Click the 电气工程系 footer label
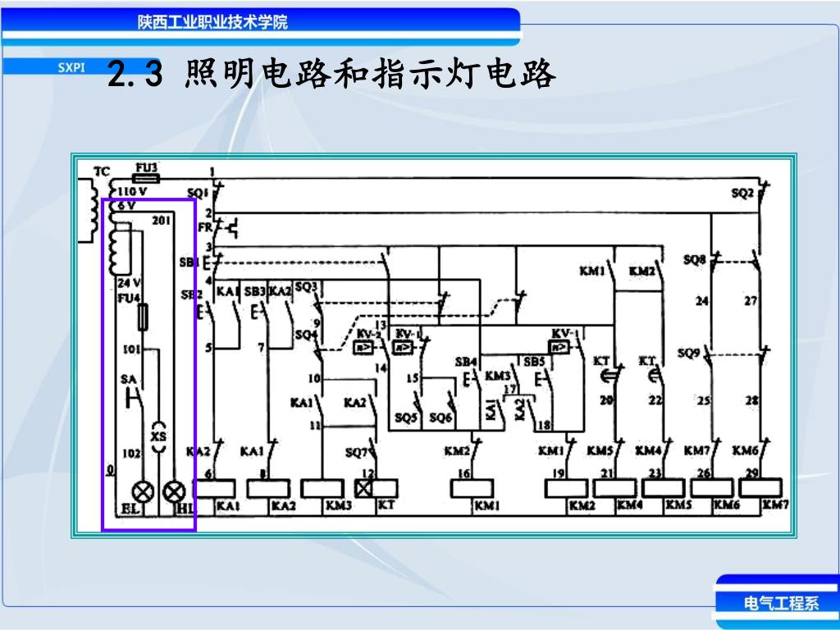Viewport: 840px width, 630px height. coord(781,603)
